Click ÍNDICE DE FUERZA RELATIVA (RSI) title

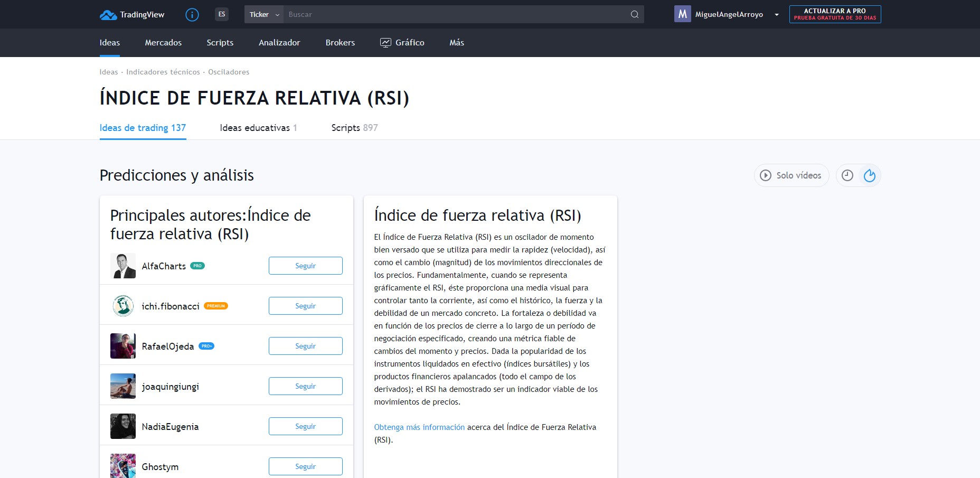(x=255, y=98)
